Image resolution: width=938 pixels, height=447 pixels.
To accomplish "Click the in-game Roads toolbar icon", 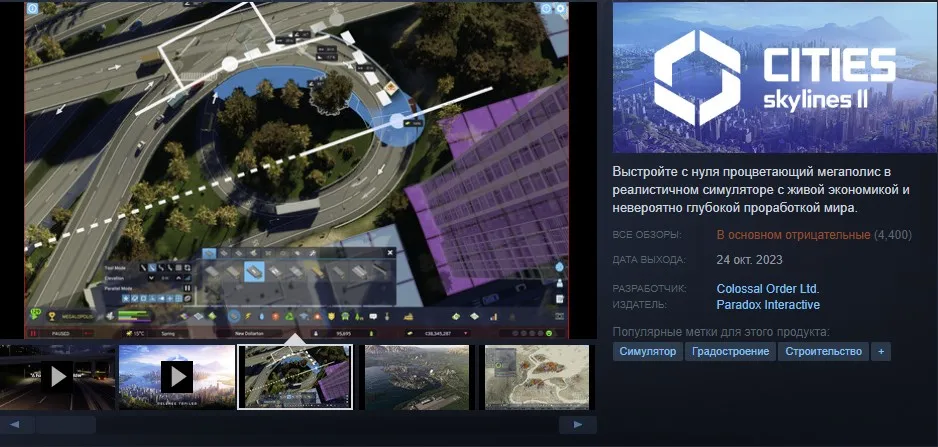I will [x=234, y=316].
